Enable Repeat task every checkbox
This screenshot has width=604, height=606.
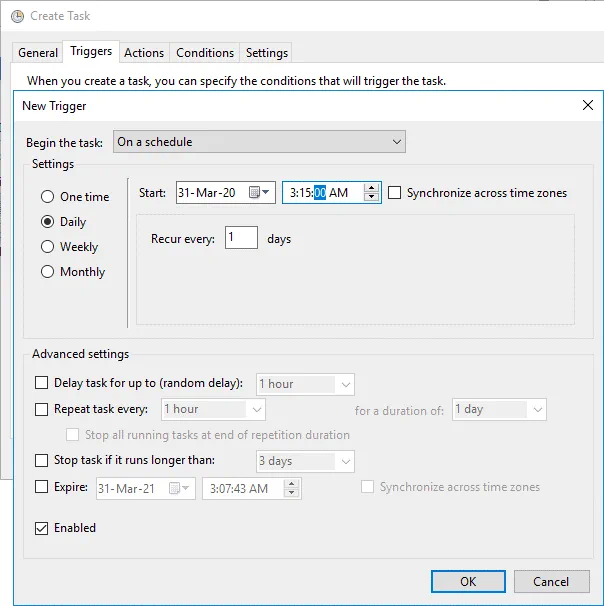click(x=42, y=409)
